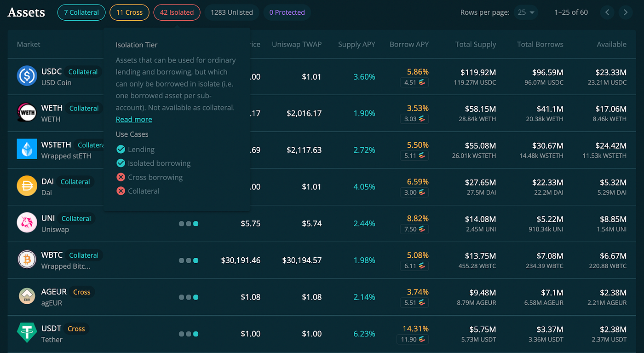Viewport: 644px width, 353px height.
Task: Click the UNI unicorn logo
Action: pos(27,223)
